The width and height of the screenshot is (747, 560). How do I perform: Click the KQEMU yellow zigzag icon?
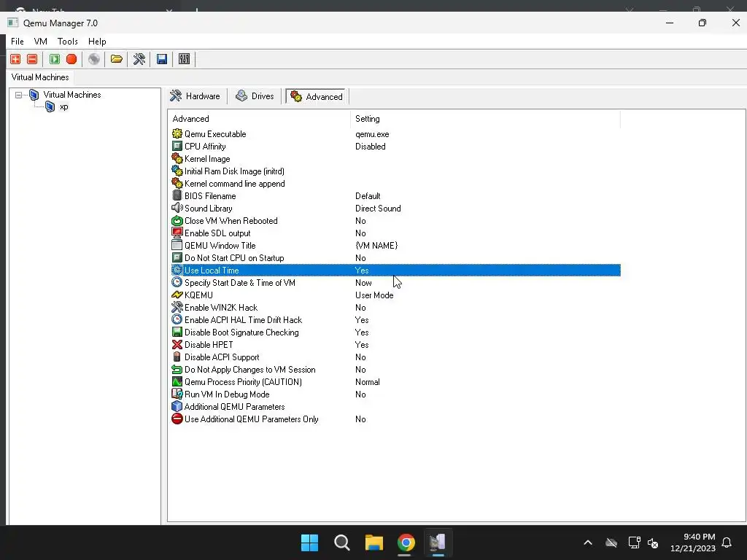(177, 295)
